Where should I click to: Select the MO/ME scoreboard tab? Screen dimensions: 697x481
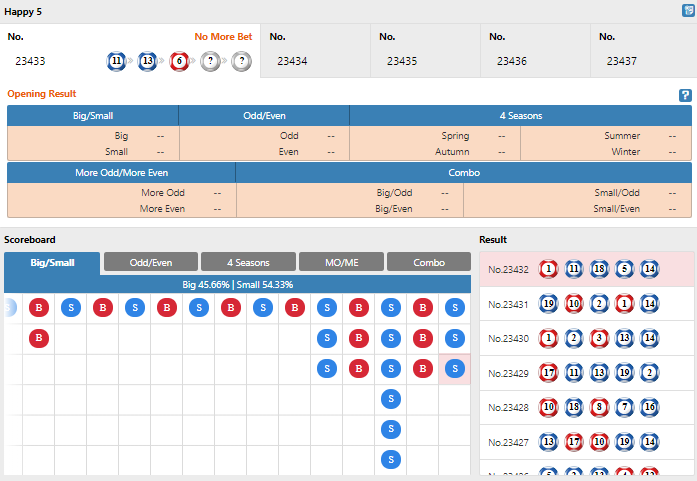pyautogui.click(x=340, y=262)
